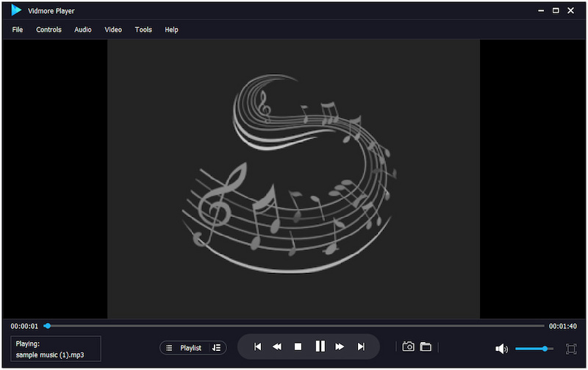Change playlist sort order icon

point(216,348)
